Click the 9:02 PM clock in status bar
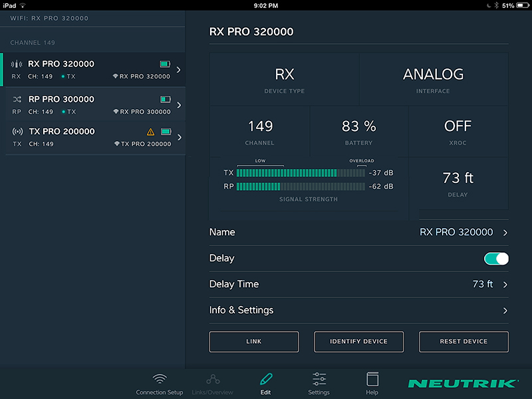Screen dimensions: 532x399 [265, 5]
